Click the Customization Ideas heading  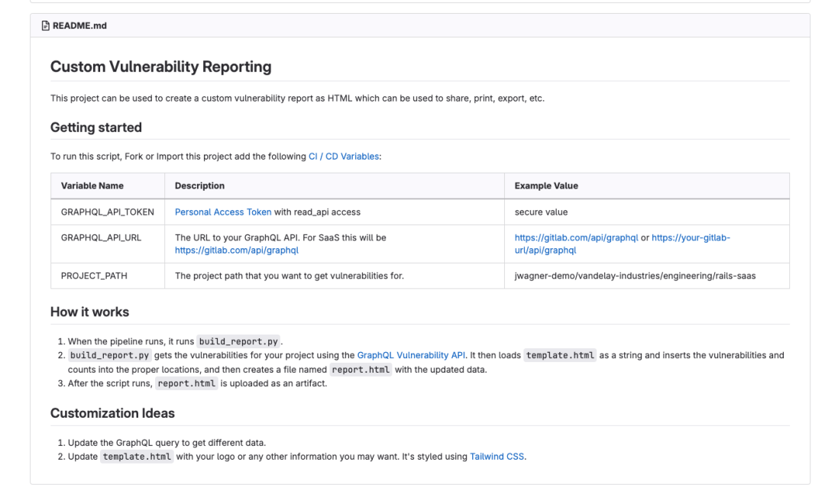coord(113,413)
